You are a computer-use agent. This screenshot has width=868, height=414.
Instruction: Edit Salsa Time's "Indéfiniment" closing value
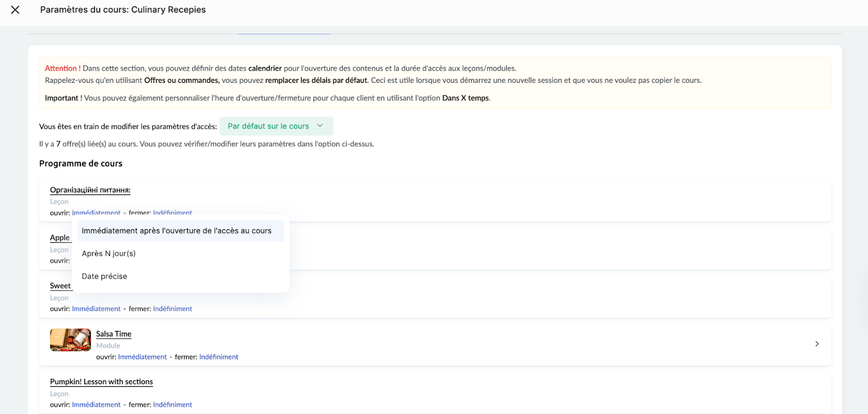point(219,357)
